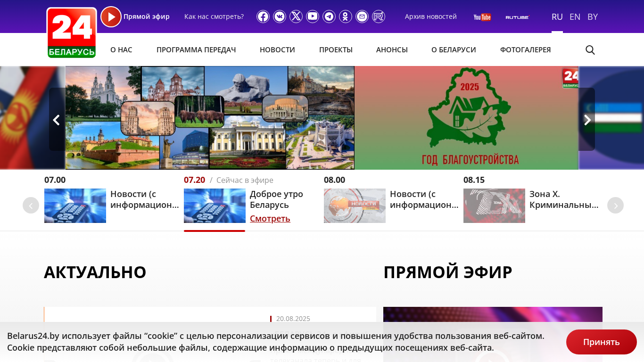Viewport: 644px width, 362px height.
Task: Open the round YouTube social icon
Action: [313, 16]
